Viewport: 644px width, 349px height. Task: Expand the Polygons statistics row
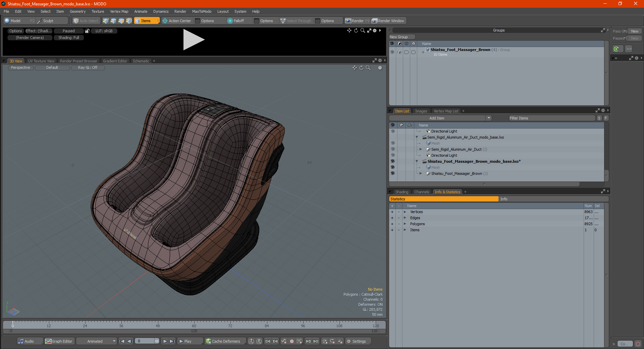tap(405, 224)
